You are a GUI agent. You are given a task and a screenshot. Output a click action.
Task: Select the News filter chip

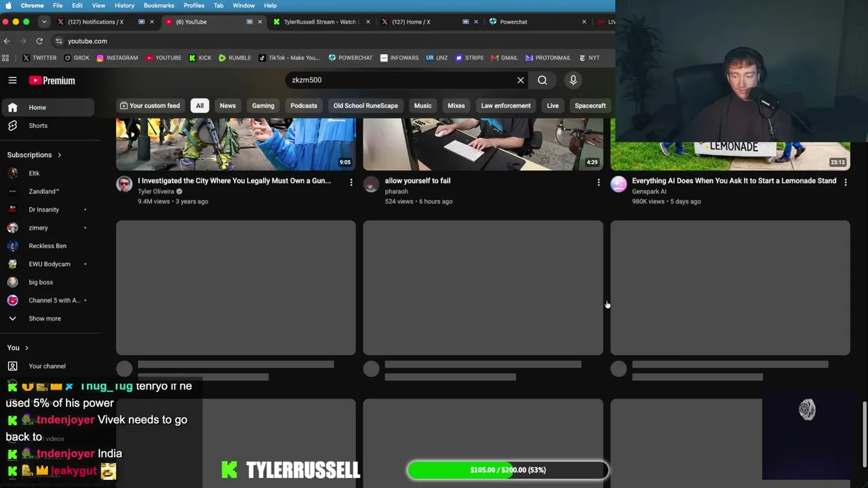[228, 106]
